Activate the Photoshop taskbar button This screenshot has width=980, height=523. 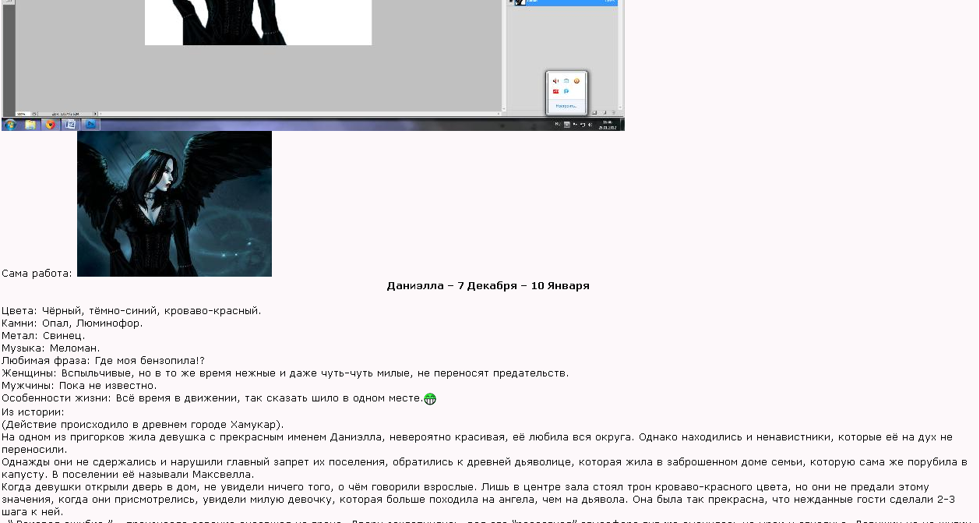(90, 124)
